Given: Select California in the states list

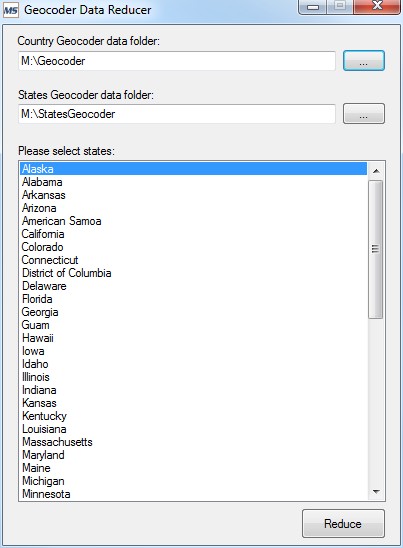Looking at the screenshot, I should (x=193, y=234).
